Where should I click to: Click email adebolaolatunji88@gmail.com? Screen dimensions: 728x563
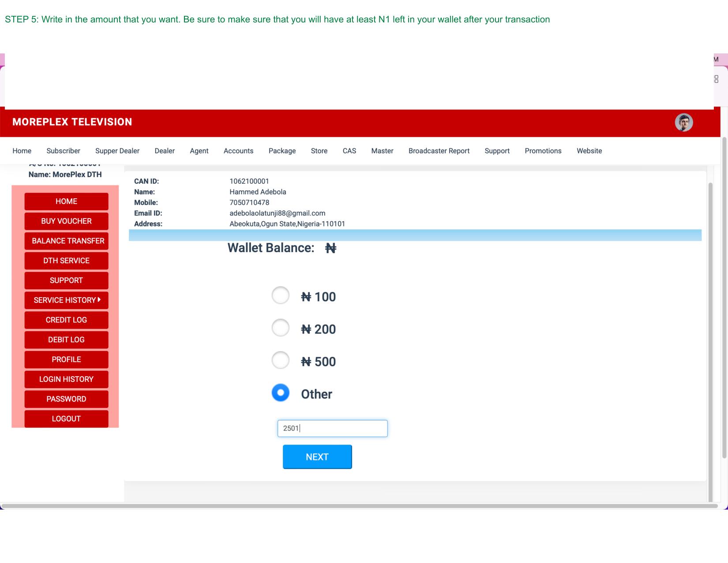(278, 213)
